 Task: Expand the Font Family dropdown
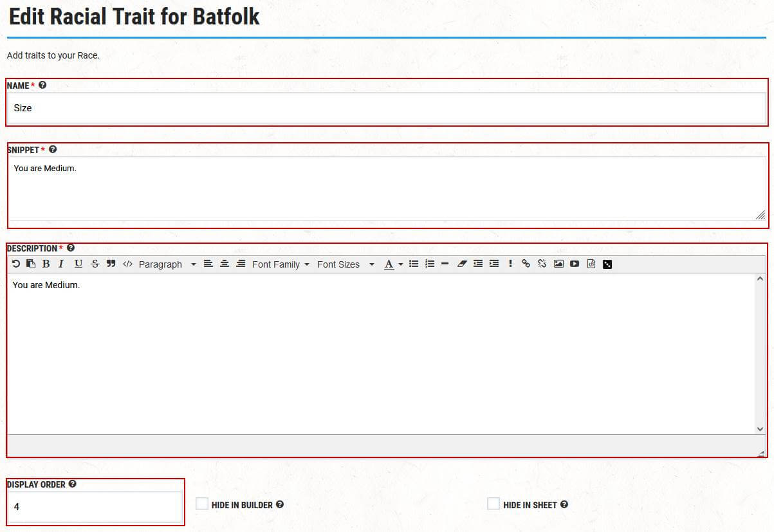281,264
